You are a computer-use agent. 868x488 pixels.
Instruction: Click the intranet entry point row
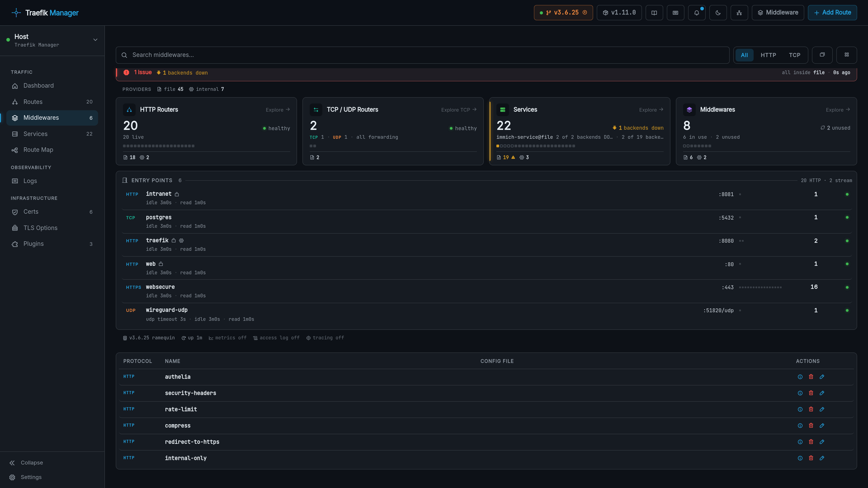[x=486, y=198]
